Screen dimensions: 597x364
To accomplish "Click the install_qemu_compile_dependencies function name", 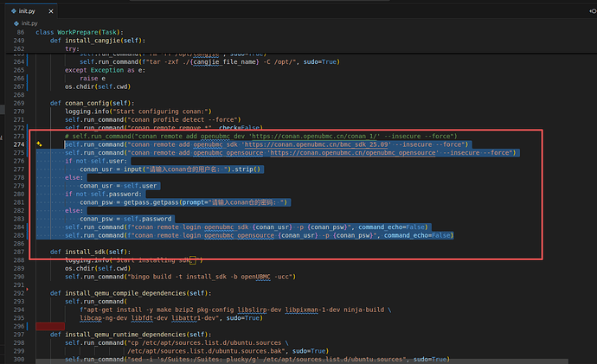I will tap(130, 292).
